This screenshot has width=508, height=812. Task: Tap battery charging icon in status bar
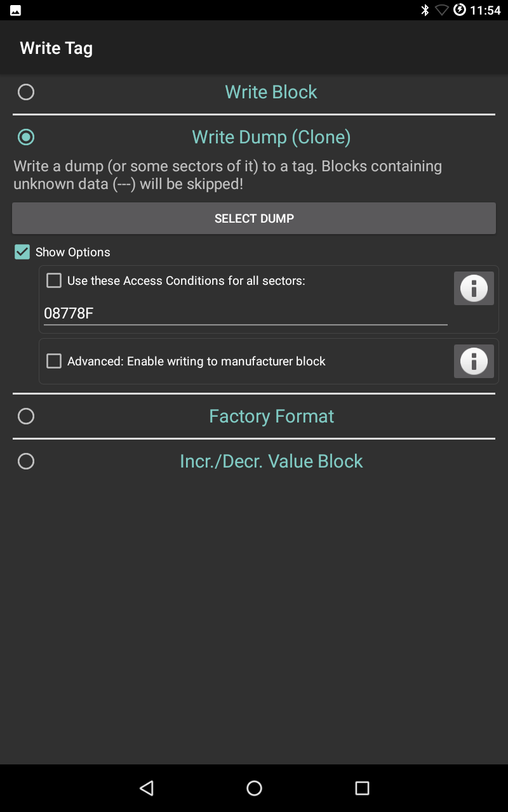pyautogui.click(x=460, y=10)
